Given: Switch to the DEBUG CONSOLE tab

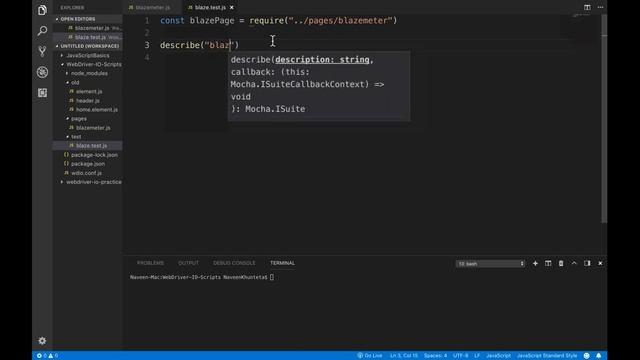Looking at the screenshot, I should (234, 263).
